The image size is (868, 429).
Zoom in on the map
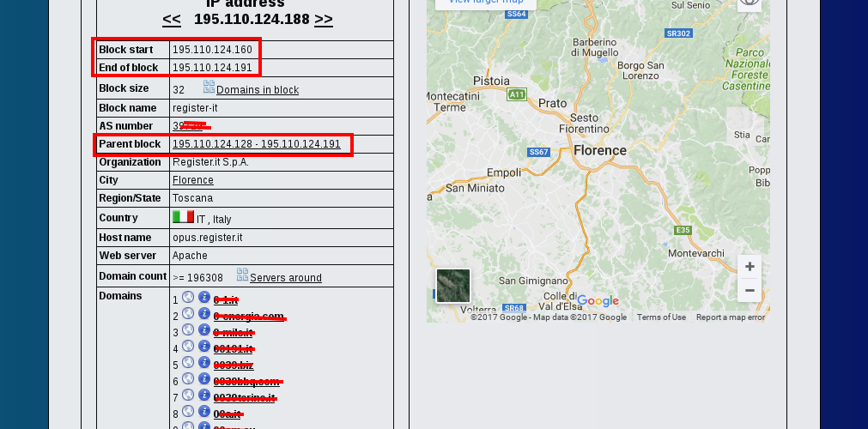click(x=750, y=267)
